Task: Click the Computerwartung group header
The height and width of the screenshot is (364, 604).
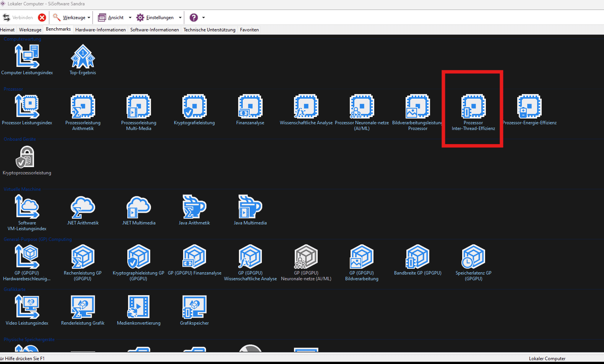Action: [x=22, y=39]
